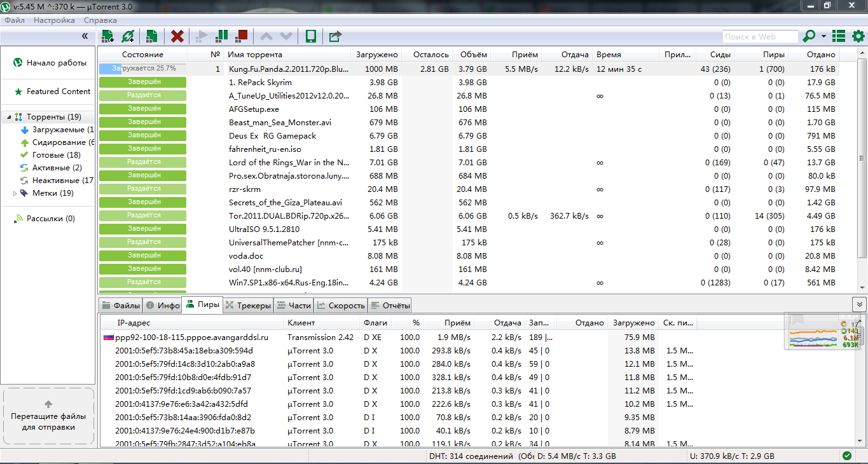
Task: Click Kung.Fu.Panda download progress bar
Action: pos(142,68)
